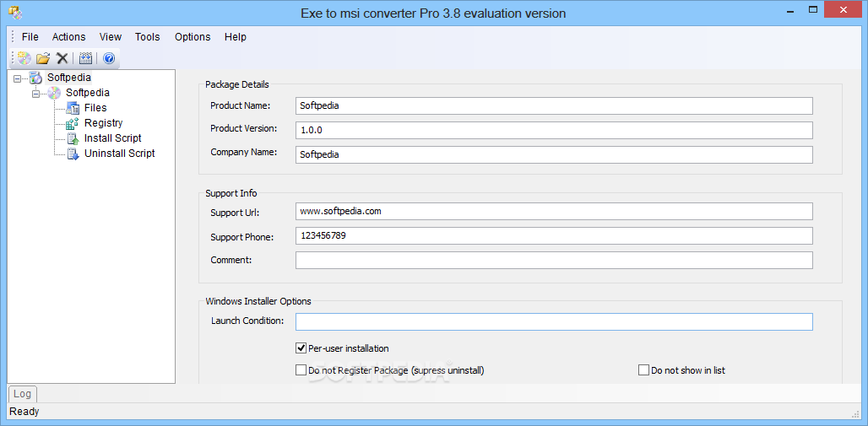
Task: Click the black X delete toolbar icon
Action: 62,58
